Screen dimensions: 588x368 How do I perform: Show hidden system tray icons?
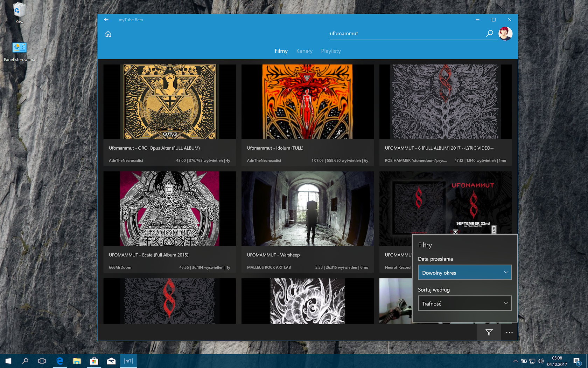515,361
